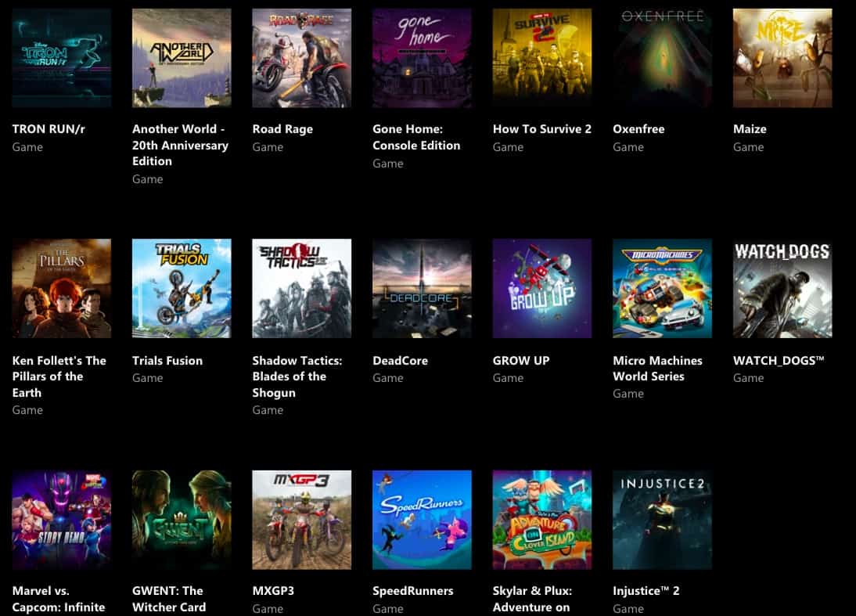This screenshot has width=856, height=616.
Task: Click the MXGP3 motocross thumbnail
Action: point(302,520)
